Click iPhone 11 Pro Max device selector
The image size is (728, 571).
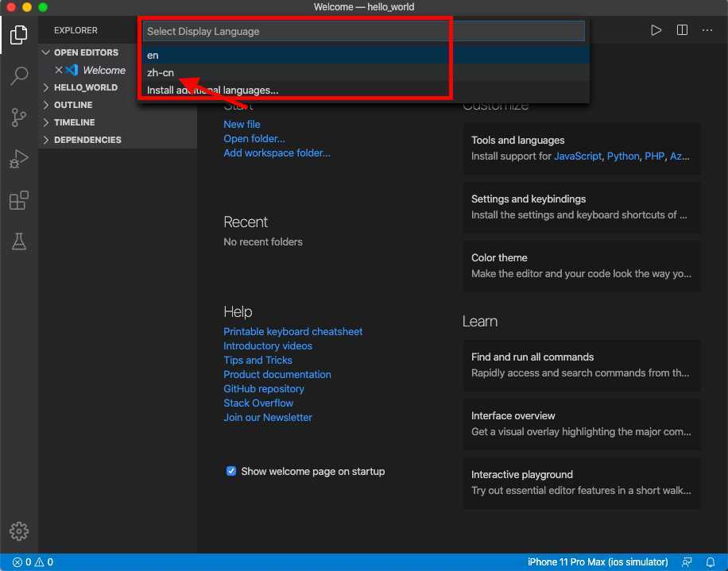598,562
